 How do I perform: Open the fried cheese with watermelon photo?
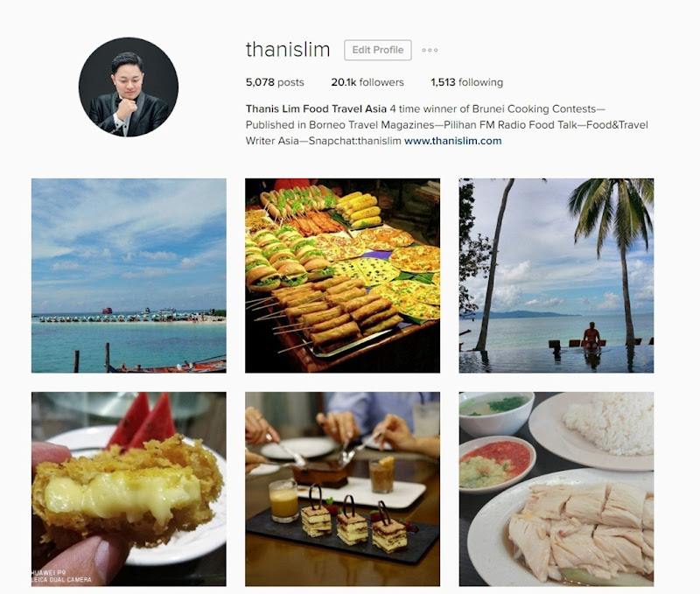pyautogui.click(x=129, y=489)
